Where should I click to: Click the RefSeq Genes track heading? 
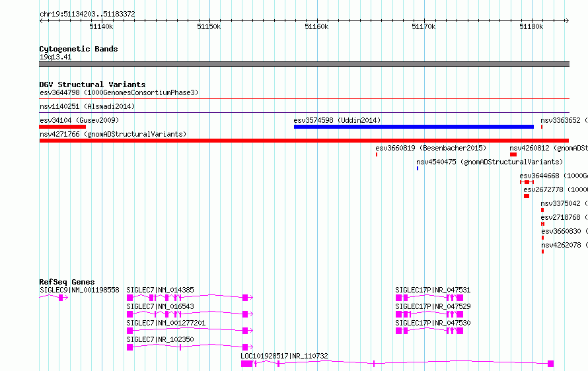point(67,282)
